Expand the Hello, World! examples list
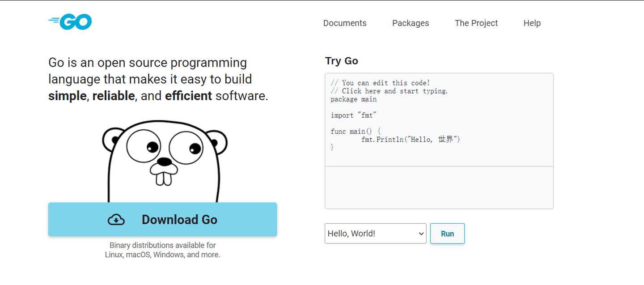644x285 pixels. 375,233
